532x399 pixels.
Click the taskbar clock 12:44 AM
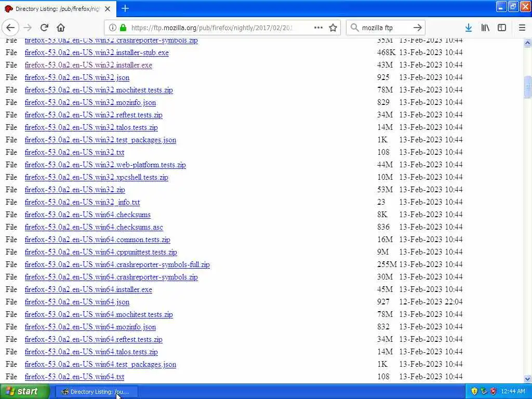point(513,392)
